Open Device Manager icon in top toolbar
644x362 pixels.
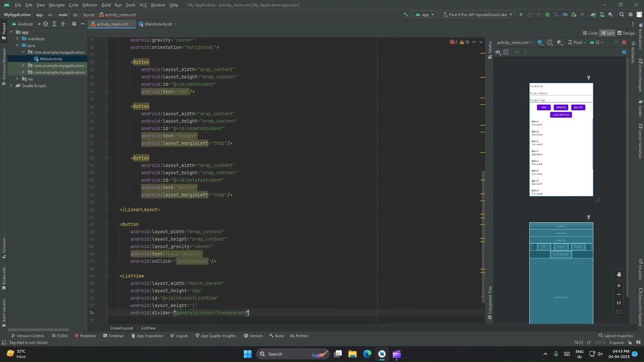coord(602,15)
